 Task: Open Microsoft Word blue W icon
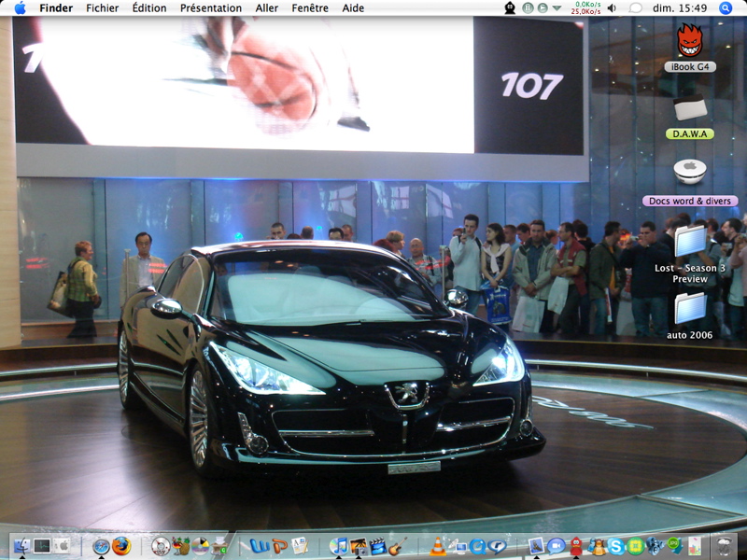click(260, 546)
